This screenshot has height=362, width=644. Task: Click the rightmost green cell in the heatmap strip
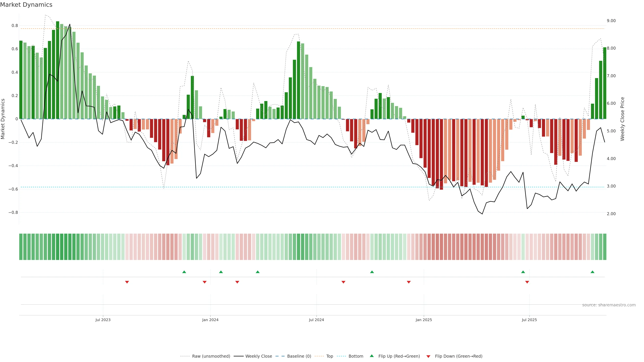(604, 247)
